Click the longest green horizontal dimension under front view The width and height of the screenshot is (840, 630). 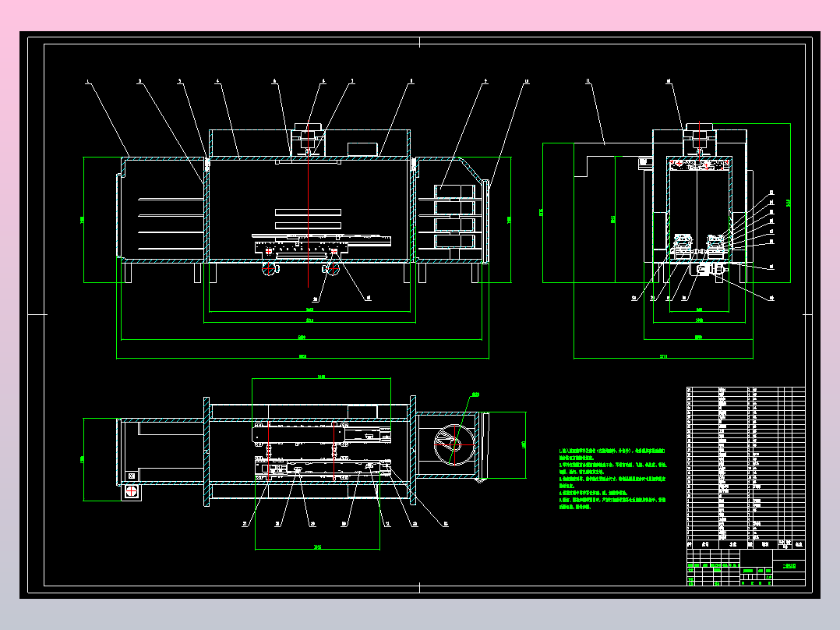coord(302,358)
